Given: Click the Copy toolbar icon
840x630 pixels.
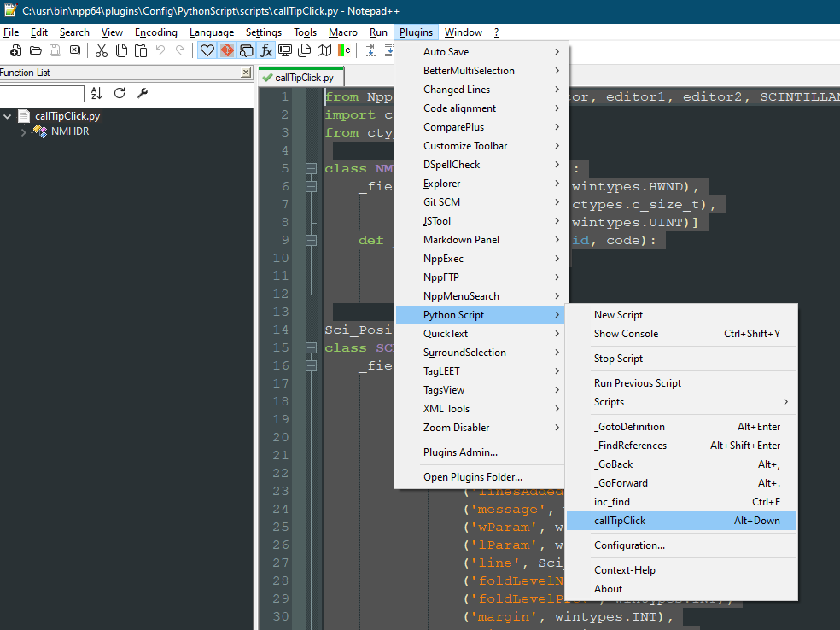Looking at the screenshot, I should point(121,51).
